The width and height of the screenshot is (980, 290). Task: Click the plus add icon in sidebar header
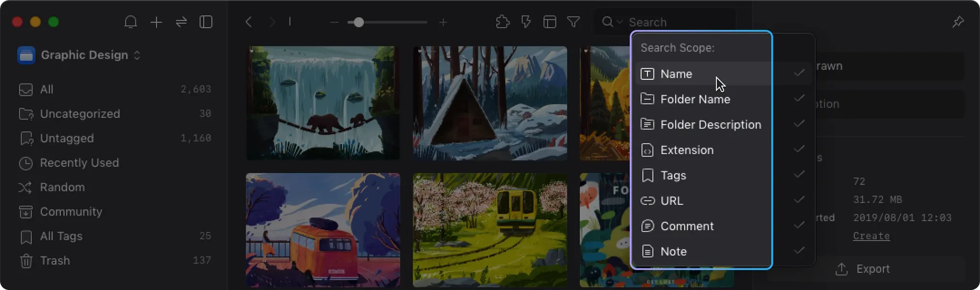[156, 22]
